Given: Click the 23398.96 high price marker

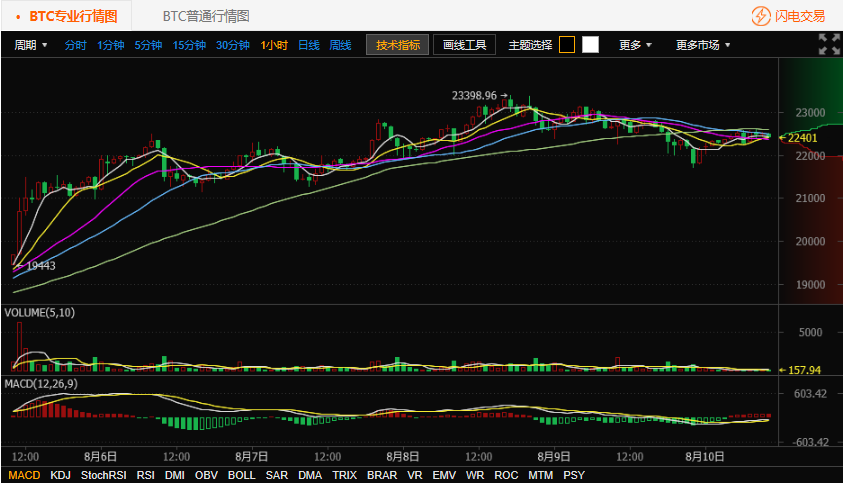Looking at the screenshot, I should click(474, 95).
